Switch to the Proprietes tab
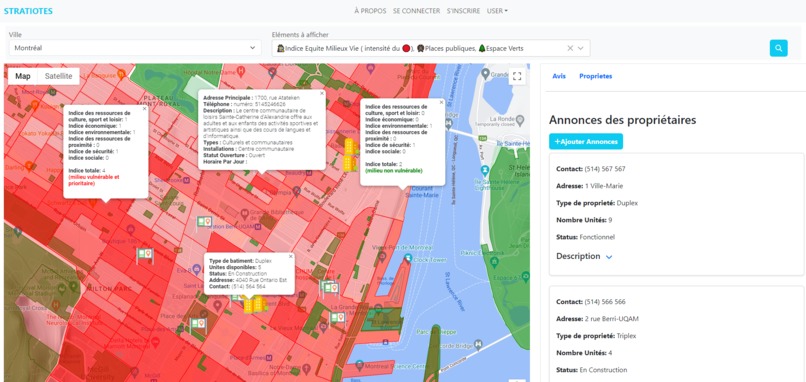The height and width of the screenshot is (382, 806). (x=596, y=76)
